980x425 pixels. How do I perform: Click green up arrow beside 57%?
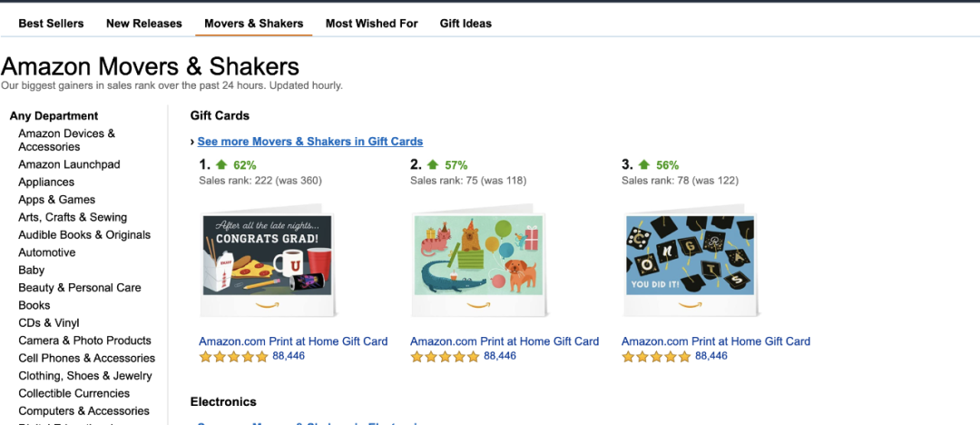433,165
